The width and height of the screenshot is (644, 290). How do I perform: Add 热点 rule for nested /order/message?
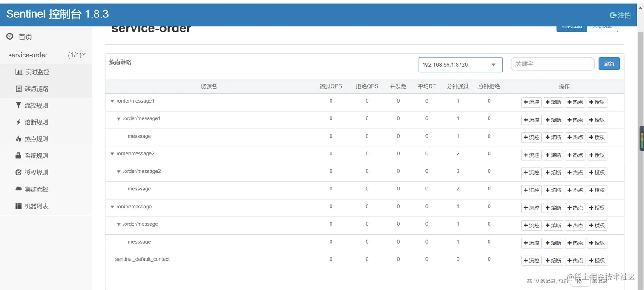click(x=575, y=225)
